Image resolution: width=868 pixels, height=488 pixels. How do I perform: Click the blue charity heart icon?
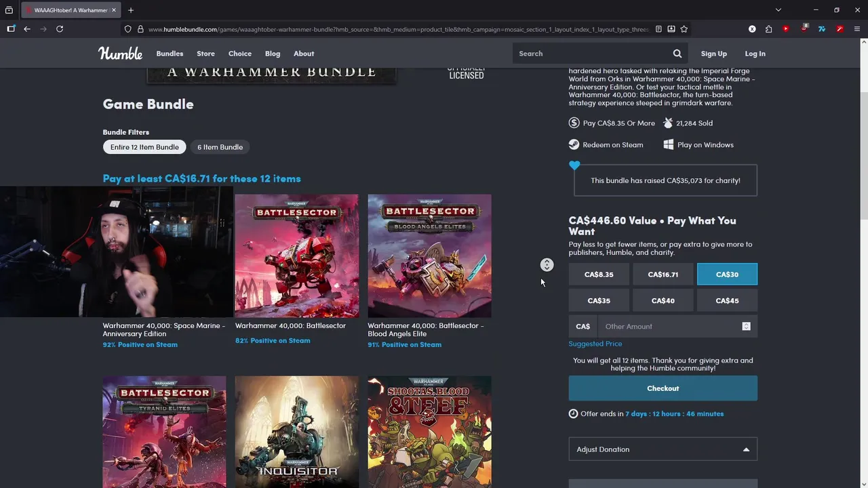point(574,165)
